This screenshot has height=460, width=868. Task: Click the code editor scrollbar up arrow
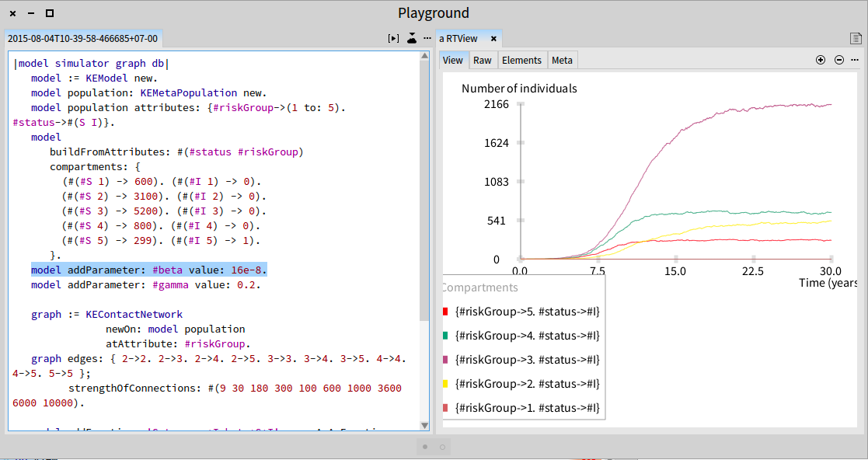coord(424,56)
